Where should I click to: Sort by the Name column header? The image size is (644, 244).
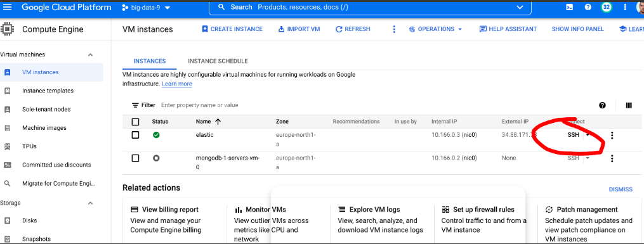209,122
